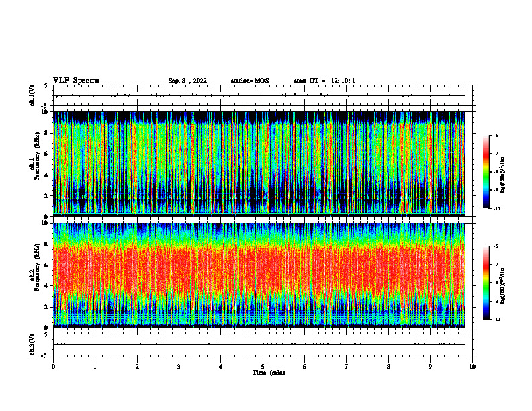Click time axis tick label "5"
This screenshot has height=411, width=532.
263,367
